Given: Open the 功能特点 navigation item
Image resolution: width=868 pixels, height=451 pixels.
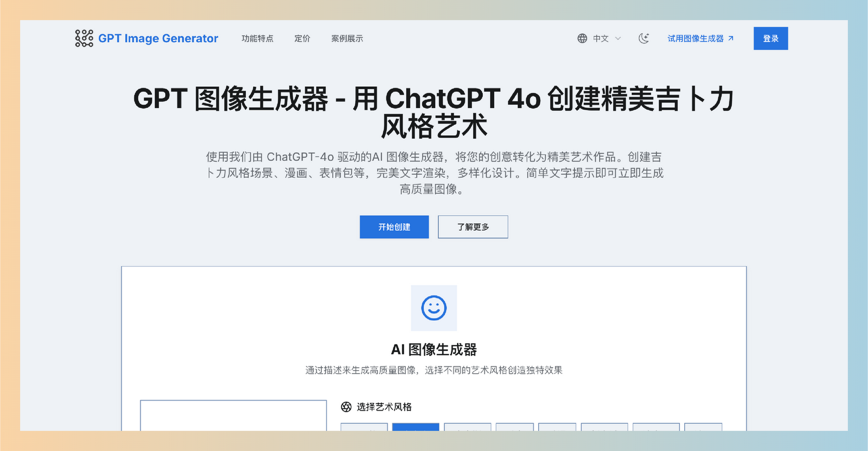Looking at the screenshot, I should pos(257,39).
